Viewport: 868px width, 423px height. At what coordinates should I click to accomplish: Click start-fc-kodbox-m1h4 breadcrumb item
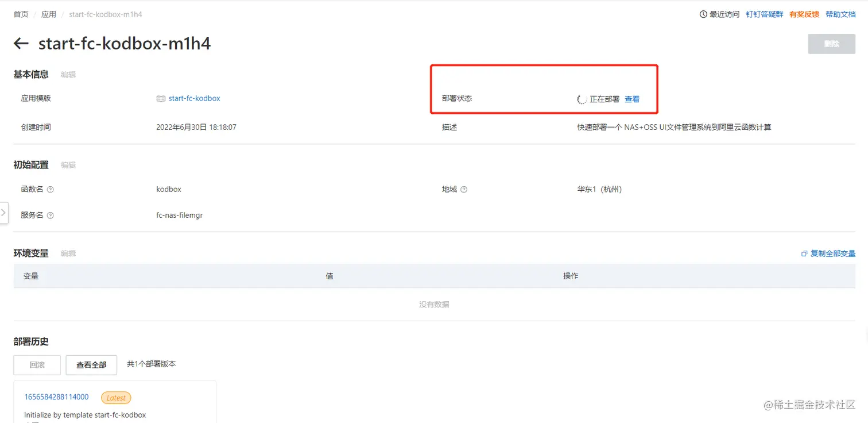point(106,14)
